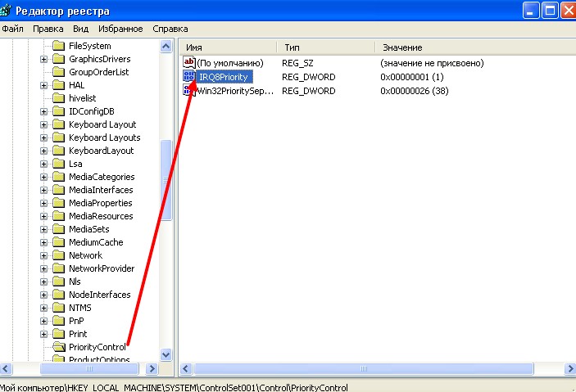The image size is (576, 392).
Task: Sort values by the Тип column header
Action: point(326,47)
